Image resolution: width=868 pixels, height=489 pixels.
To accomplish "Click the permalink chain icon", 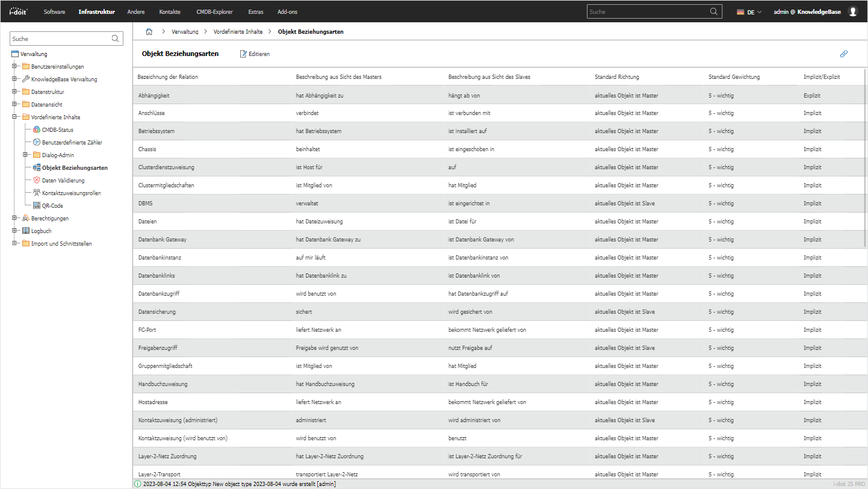I will pyautogui.click(x=843, y=54).
